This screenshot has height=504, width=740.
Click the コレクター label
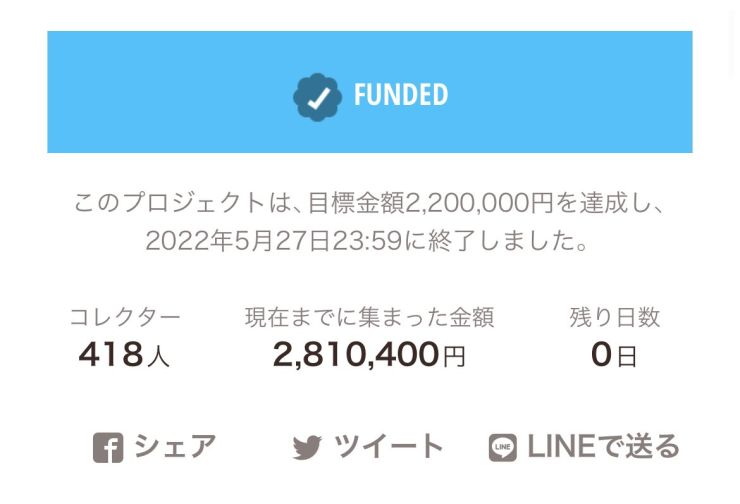(x=125, y=317)
